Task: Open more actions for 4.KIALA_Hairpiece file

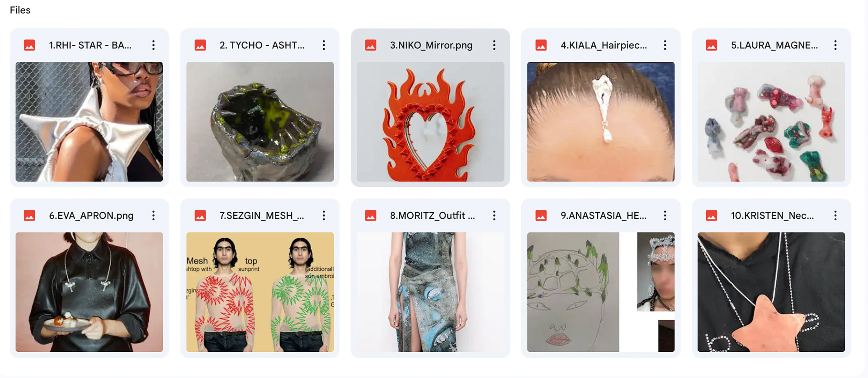Action: pos(665,45)
